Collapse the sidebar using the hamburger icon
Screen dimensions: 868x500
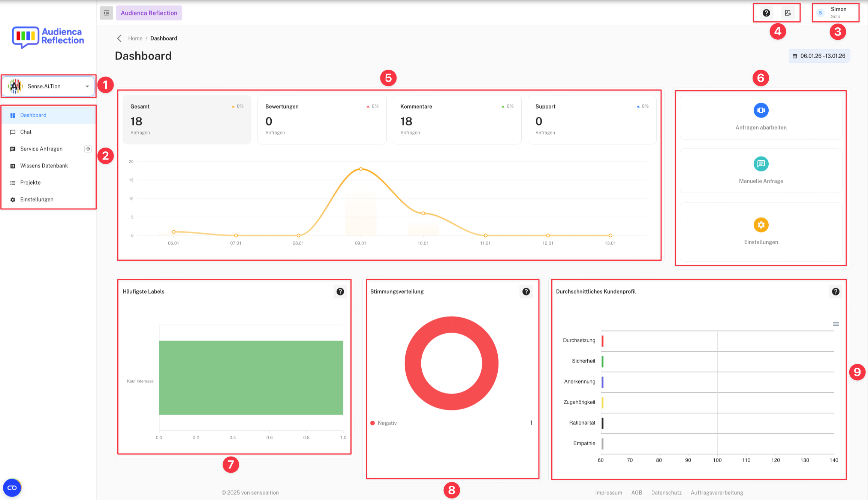(x=106, y=12)
